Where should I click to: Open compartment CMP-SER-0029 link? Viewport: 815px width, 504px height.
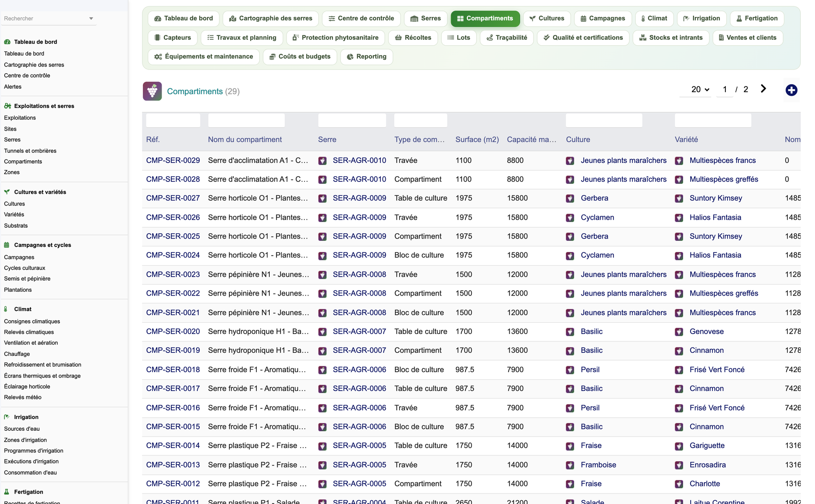click(173, 160)
